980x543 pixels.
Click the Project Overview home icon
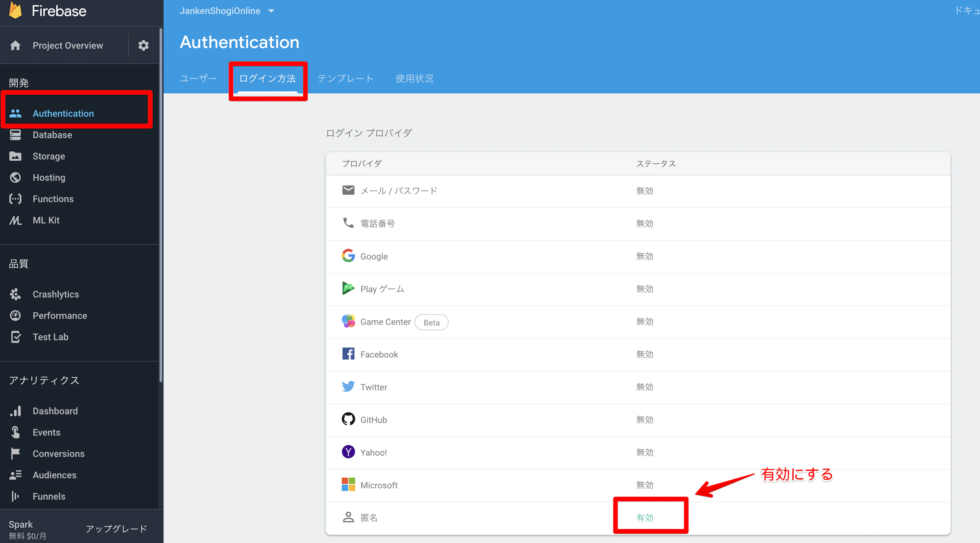pyautogui.click(x=15, y=45)
